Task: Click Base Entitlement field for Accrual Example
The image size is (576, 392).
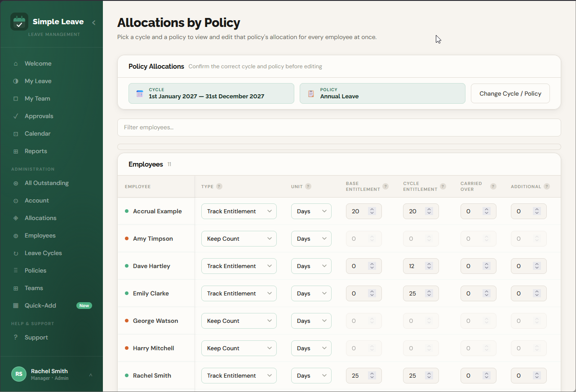Action: pos(363,211)
